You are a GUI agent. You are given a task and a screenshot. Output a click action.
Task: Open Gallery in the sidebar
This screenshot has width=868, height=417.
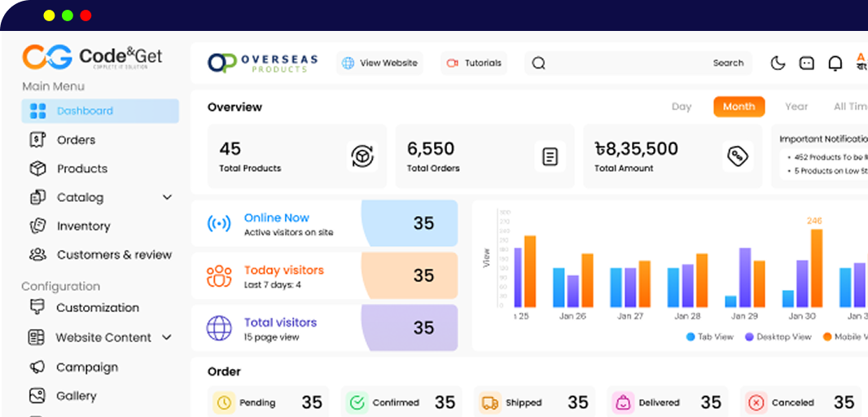[77, 396]
